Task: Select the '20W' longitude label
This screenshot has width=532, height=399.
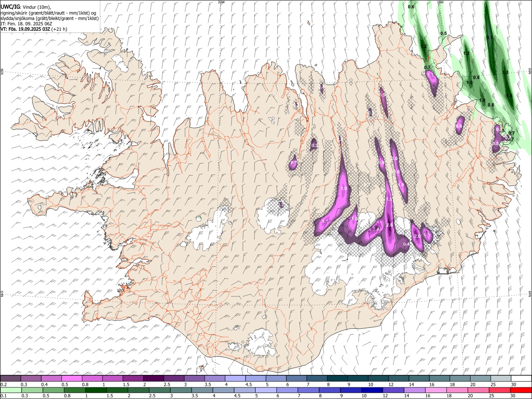Action: click(221, 2)
